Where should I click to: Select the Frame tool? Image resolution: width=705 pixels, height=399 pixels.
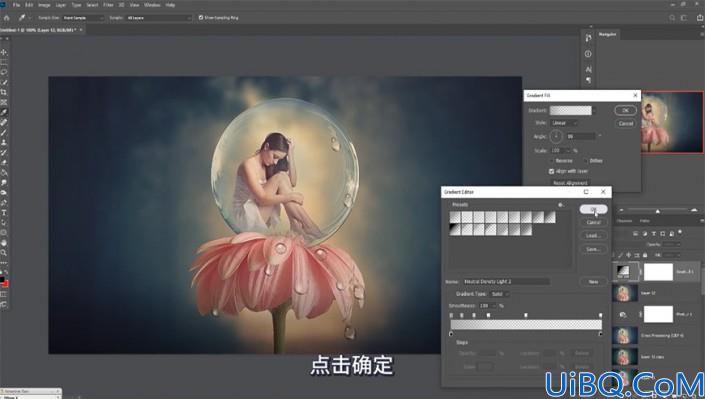pyautogui.click(x=4, y=102)
